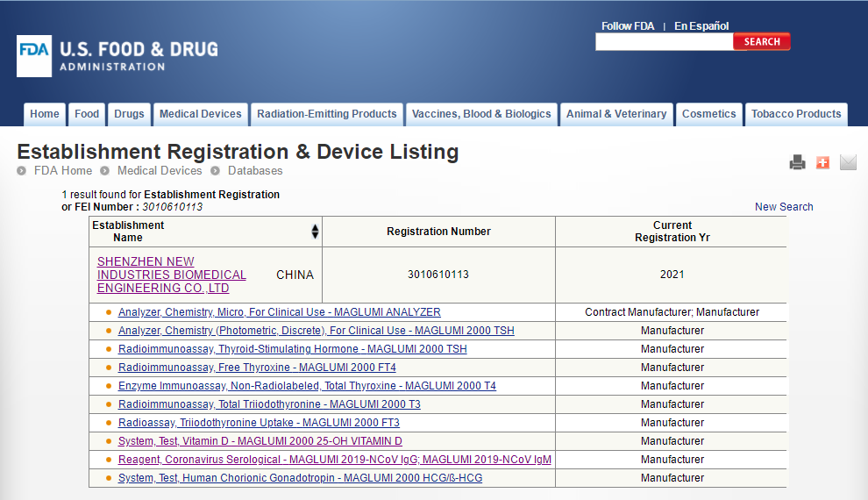
Task: Click the red plus share icon
Action: pos(822,162)
